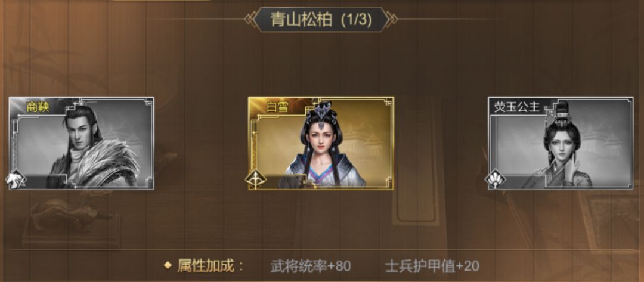Click the archer bow icon on 白雪 card
The image size is (644, 282).
tap(255, 180)
